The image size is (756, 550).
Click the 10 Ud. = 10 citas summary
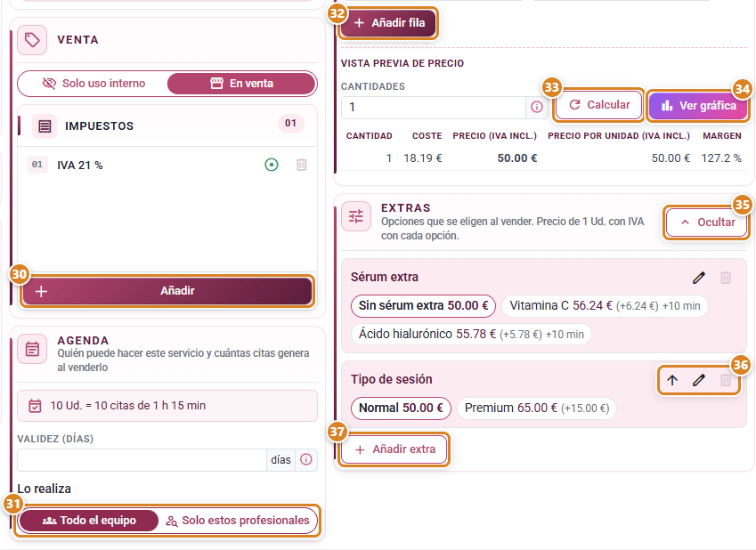pos(167,406)
